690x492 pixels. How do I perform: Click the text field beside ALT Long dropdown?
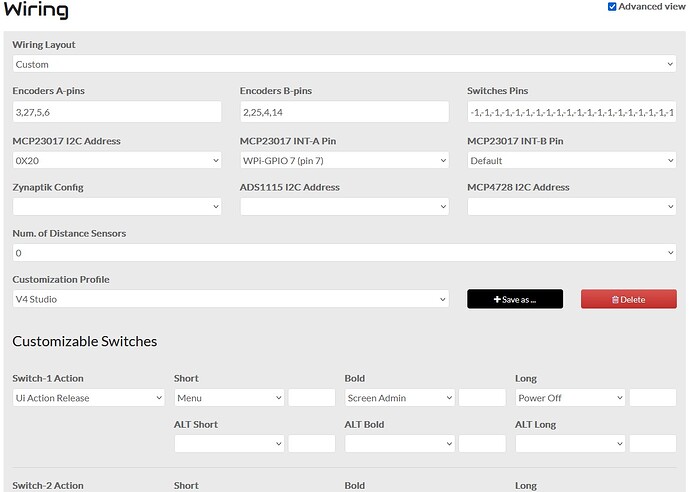pos(653,444)
